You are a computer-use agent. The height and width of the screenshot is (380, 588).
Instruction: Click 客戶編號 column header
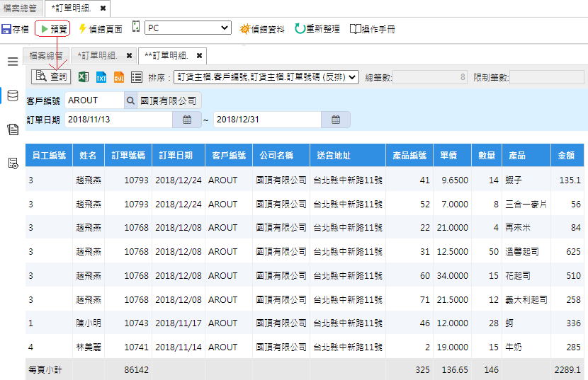(229, 155)
